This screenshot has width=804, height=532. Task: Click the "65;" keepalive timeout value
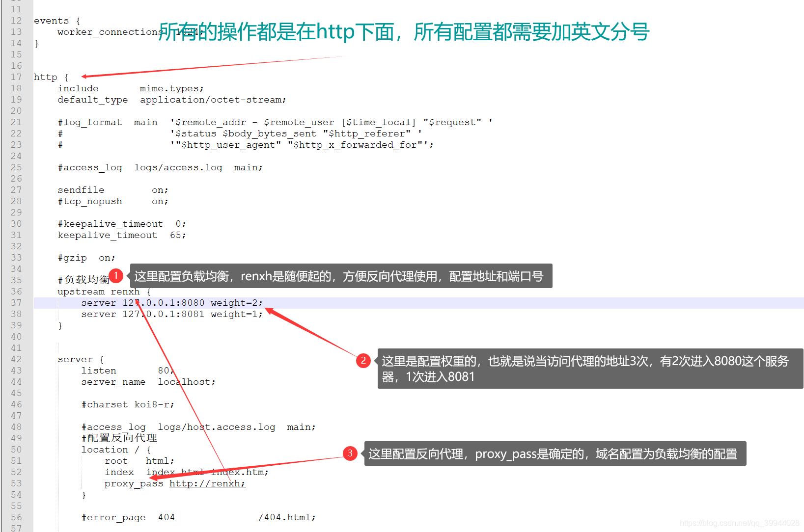(x=178, y=235)
